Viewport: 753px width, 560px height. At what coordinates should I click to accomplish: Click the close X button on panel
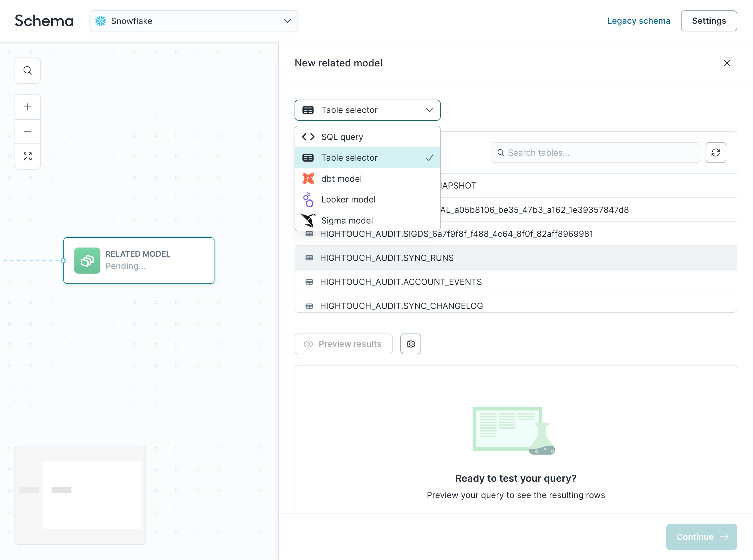tap(727, 63)
